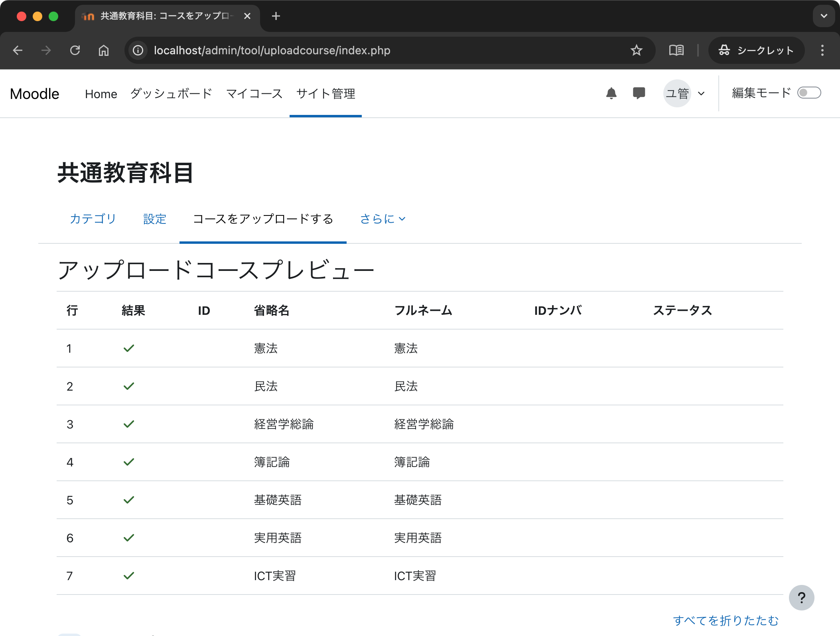
Task: Open the user menu chevron
Action: (x=701, y=93)
